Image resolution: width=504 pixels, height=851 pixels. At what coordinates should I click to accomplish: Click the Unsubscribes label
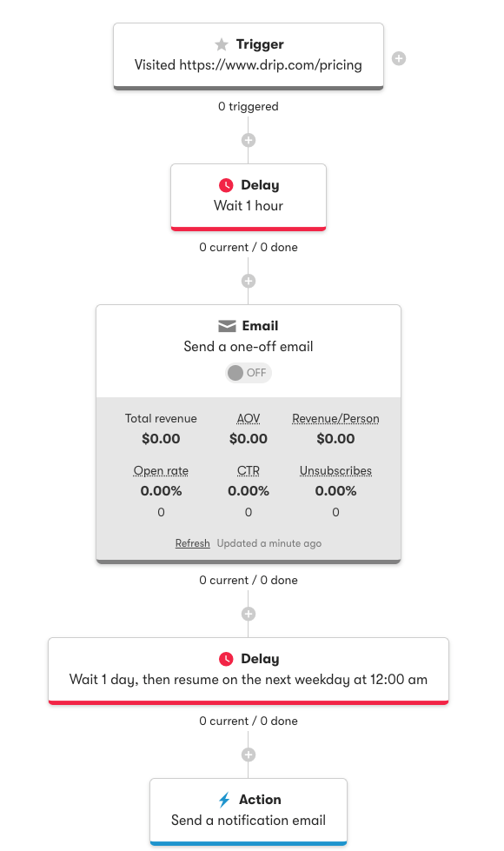(x=335, y=470)
